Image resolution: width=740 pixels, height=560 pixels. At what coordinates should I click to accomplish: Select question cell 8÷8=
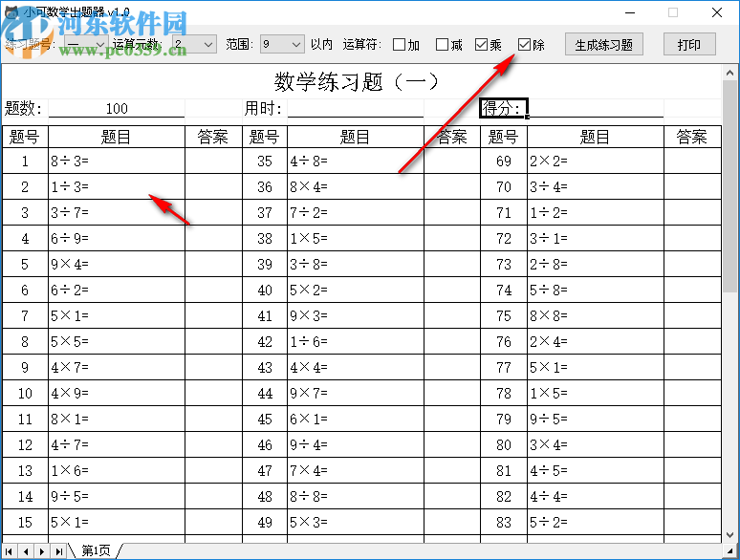click(356, 496)
